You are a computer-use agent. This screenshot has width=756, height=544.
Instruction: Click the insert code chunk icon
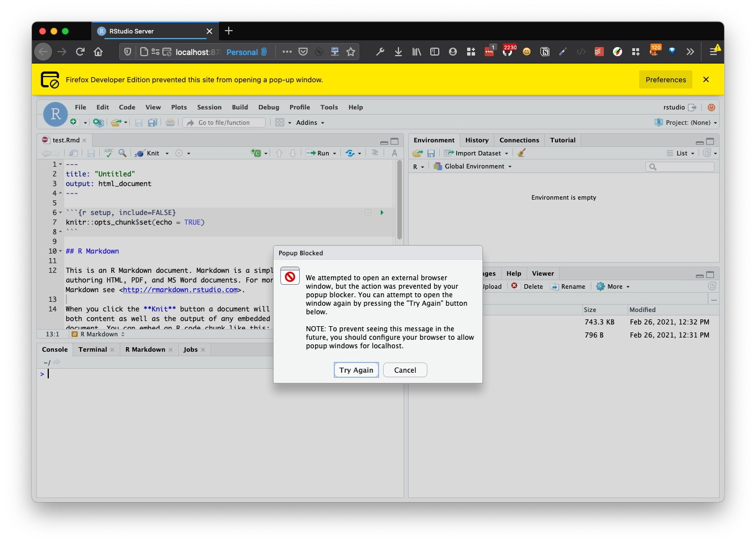tap(257, 153)
